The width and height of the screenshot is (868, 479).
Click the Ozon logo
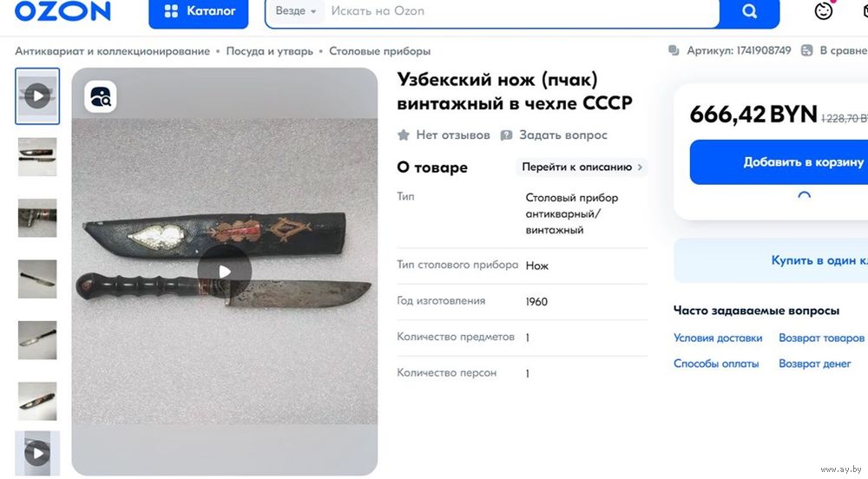pyautogui.click(x=62, y=10)
